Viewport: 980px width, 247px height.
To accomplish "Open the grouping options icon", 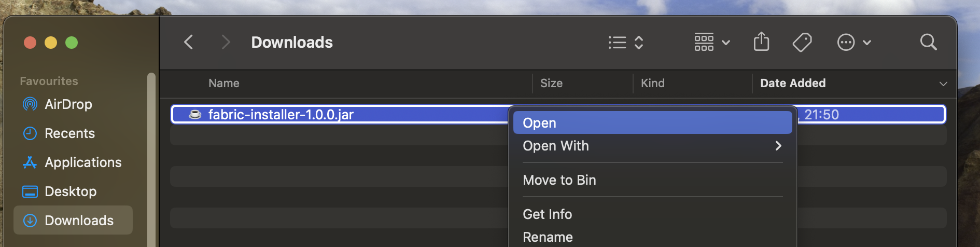I will (712, 42).
